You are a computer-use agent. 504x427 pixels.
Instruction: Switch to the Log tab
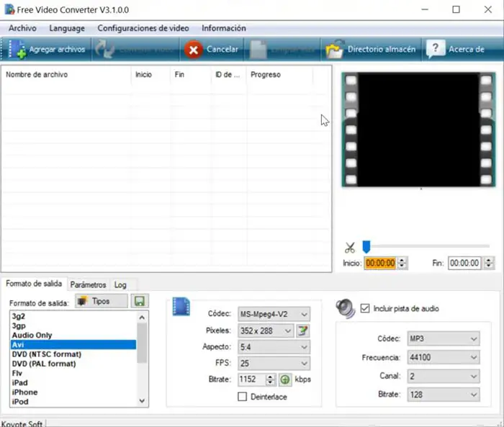pyautogui.click(x=120, y=285)
